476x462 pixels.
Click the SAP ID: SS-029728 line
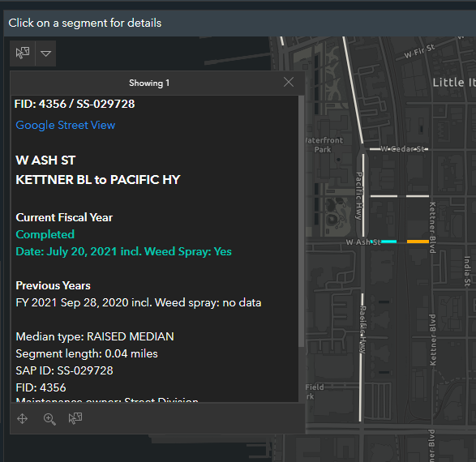64,370
